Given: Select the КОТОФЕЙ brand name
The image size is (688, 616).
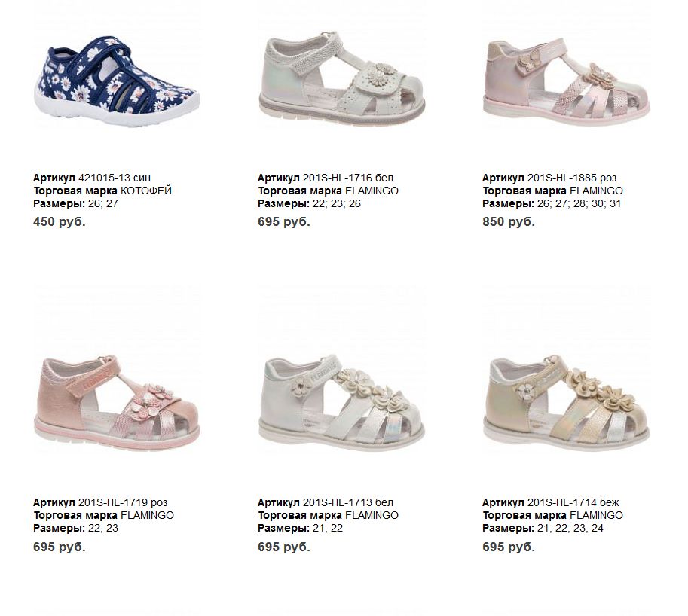Looking at the screenshot, I should click(146, 191).
